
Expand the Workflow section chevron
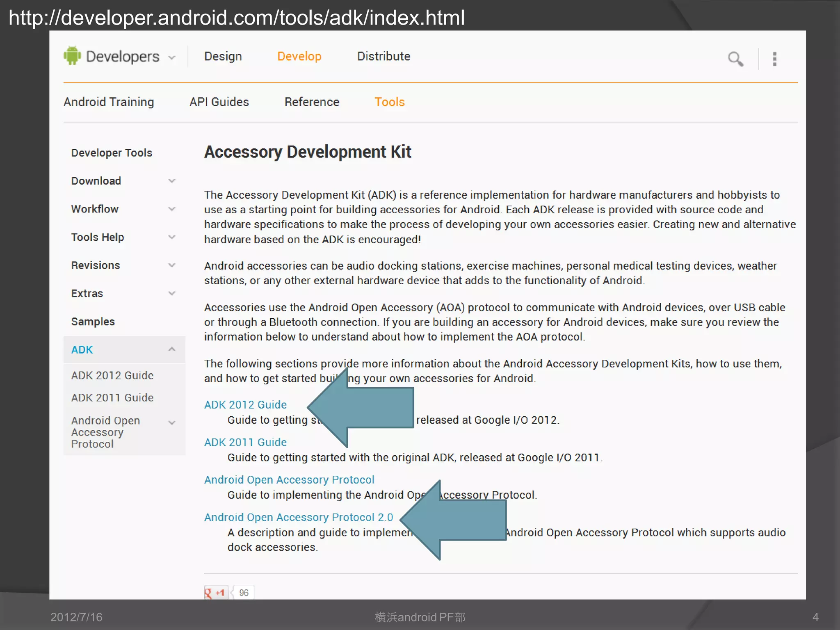pyautogui.click(x=172, y=209)
